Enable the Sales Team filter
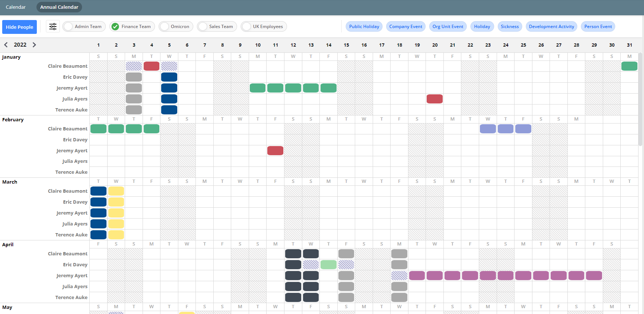 tap(217, 27)
